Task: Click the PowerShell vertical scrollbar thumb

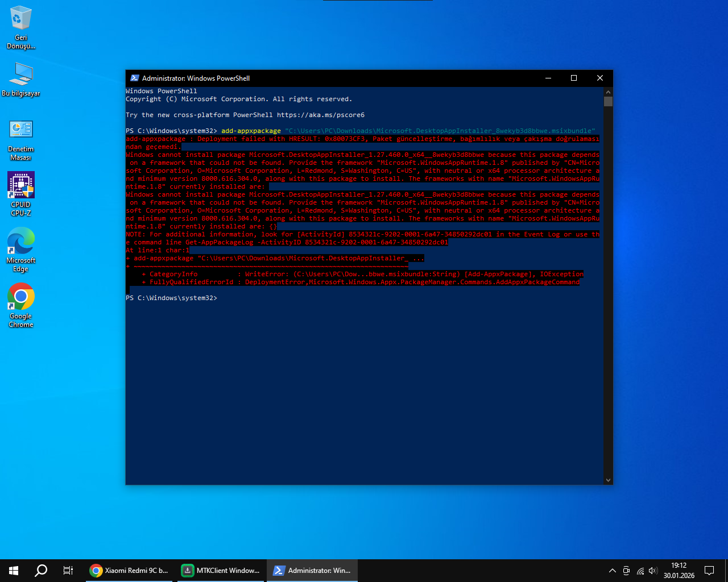Action: [609, 102]
